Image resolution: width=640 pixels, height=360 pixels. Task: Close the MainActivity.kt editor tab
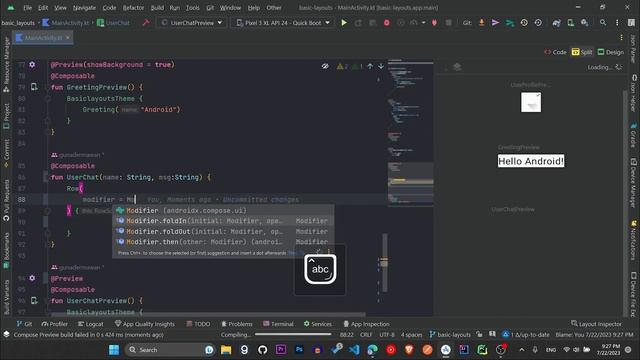(68, 38)
